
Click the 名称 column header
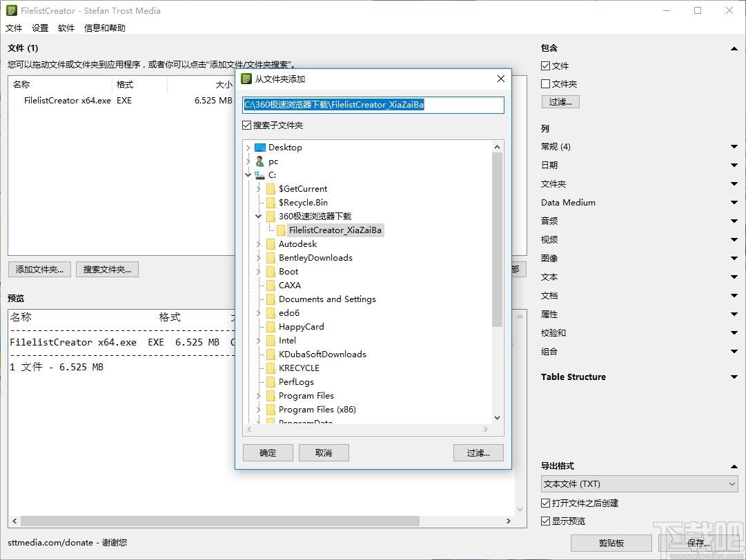61,85
